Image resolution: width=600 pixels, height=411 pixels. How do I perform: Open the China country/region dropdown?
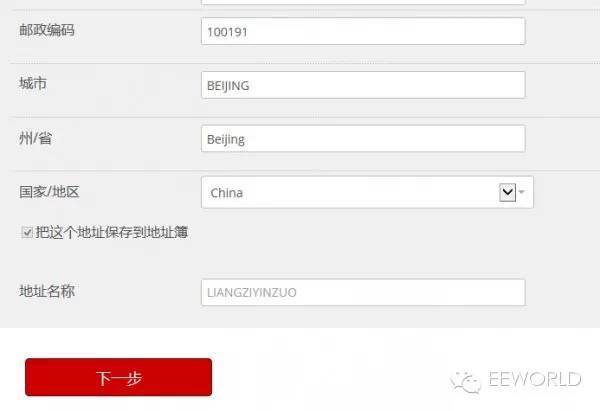click(367, 192)
